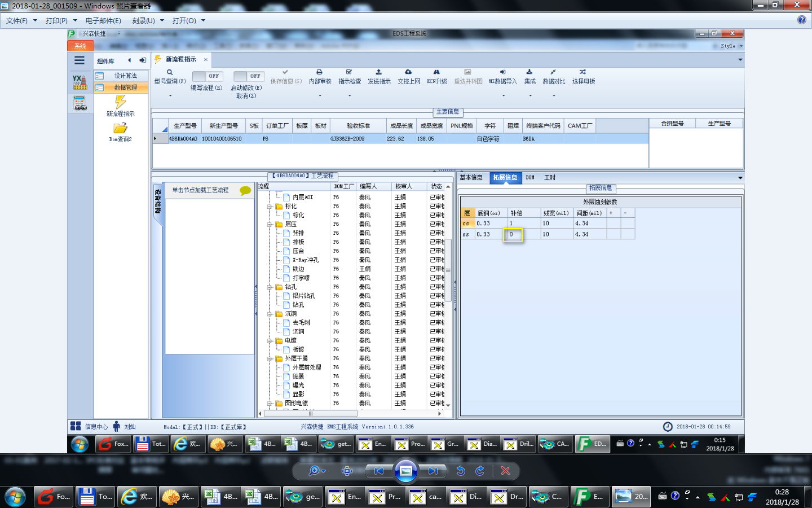Delete photo with red X in viewer
The height and width of the screenshot is (508, 812).
tap(505, 471)
